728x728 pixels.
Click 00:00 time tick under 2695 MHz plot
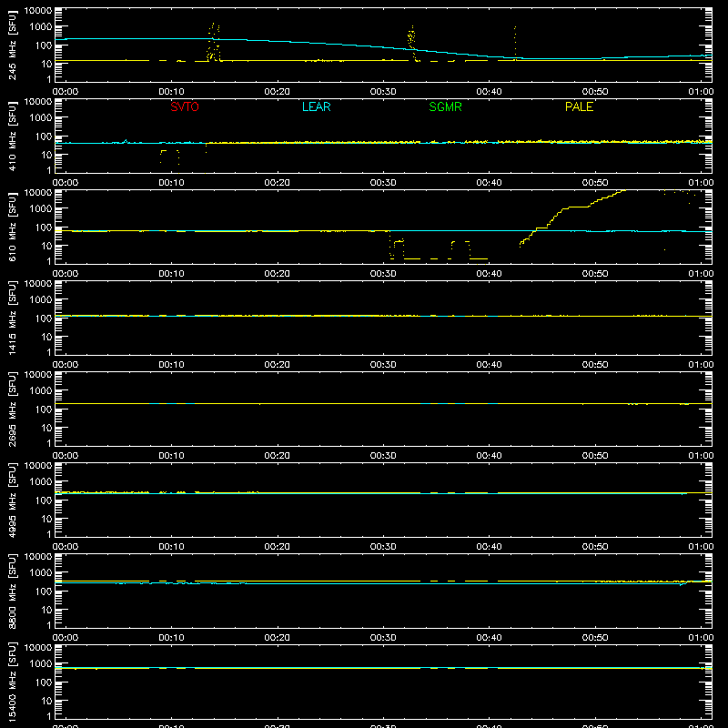coord(66,456)
